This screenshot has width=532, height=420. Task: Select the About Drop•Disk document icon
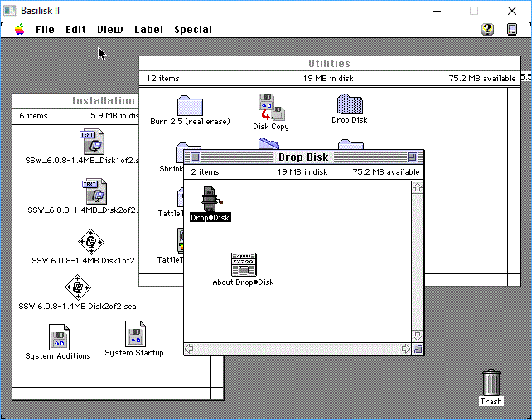click(x=244, y=264)
